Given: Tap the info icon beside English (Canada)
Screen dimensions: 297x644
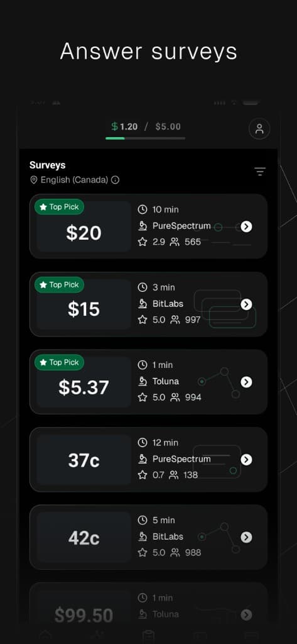Looking at the screenshot, I should coord(116,180).
